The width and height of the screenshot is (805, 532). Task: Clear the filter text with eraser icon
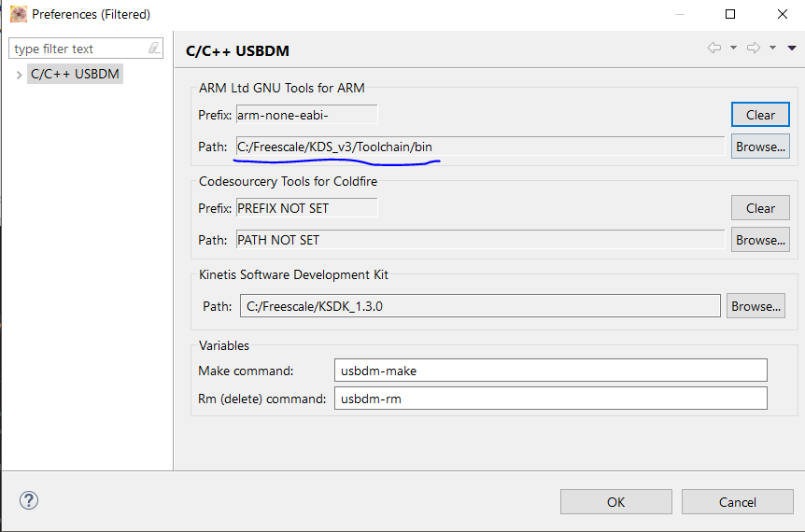tap(154, 49)
